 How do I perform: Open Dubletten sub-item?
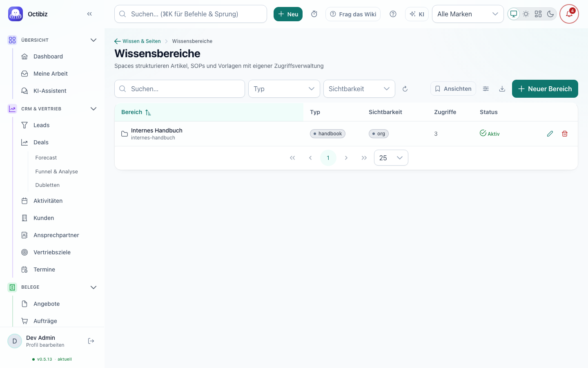(x=47, y=185)
